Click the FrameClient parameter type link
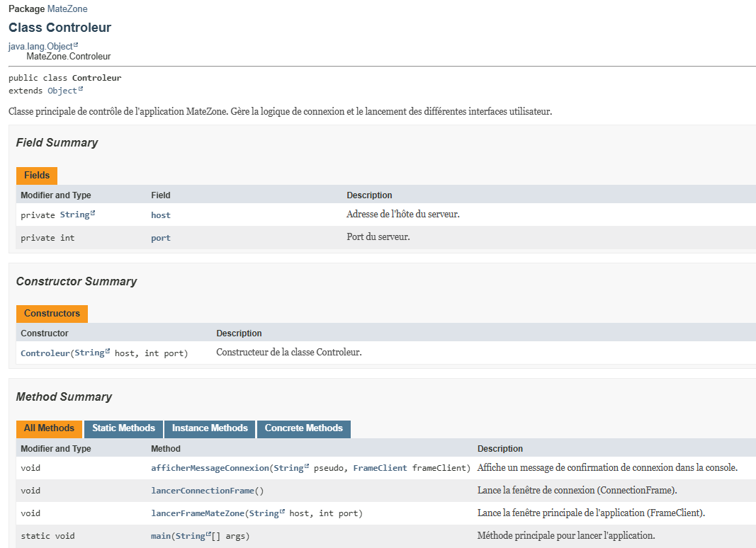This screenshot has width=756, height=548. coord(380,468)
